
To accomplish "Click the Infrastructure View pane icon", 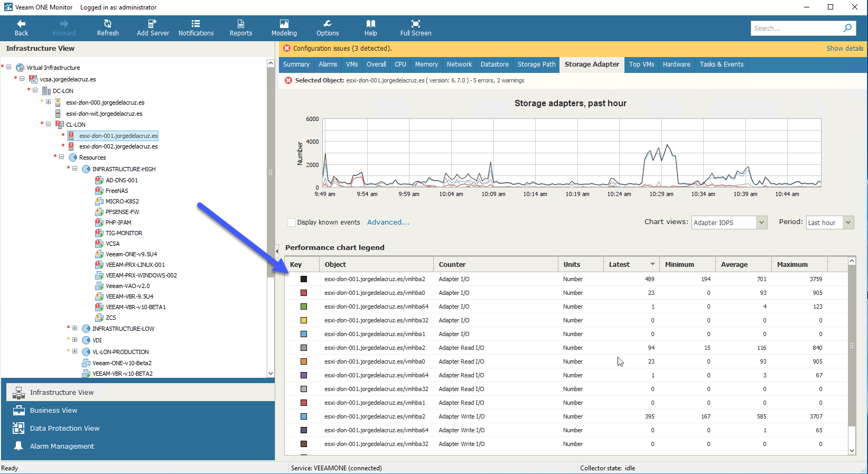I will [x=19, y=392].
